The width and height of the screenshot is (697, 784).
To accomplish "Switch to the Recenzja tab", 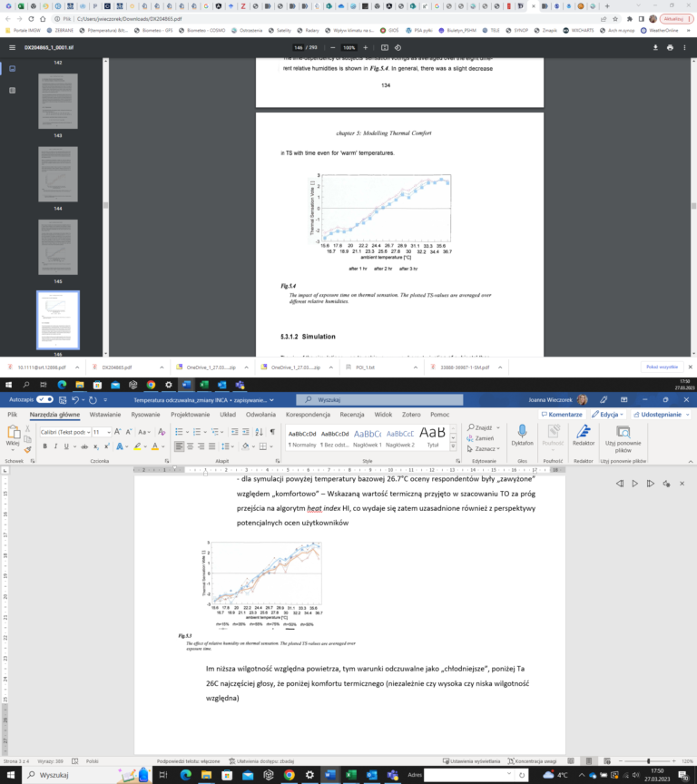I will click(x=352, y=415).
